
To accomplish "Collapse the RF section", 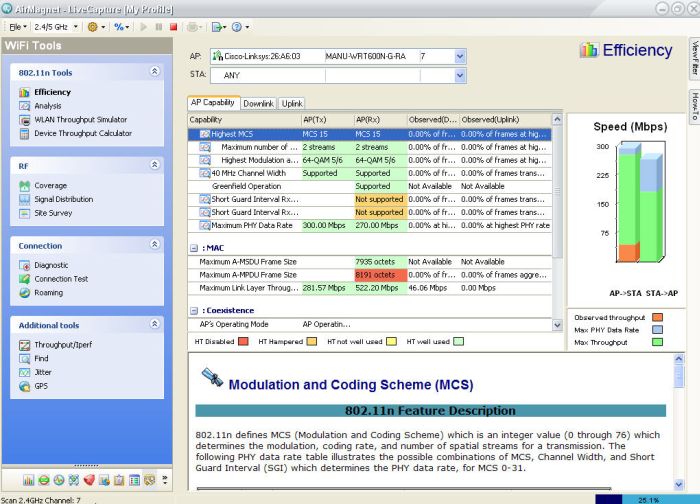I will [x=154, y=165].
